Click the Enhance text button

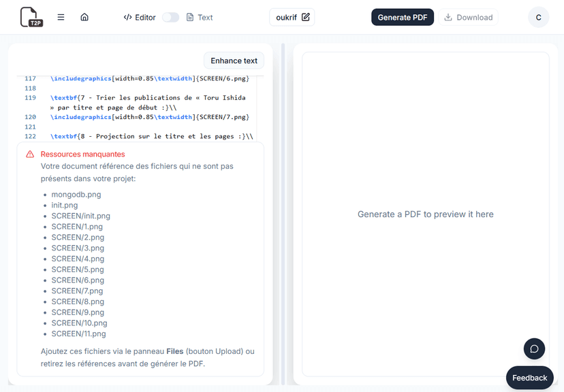point(234,61)
